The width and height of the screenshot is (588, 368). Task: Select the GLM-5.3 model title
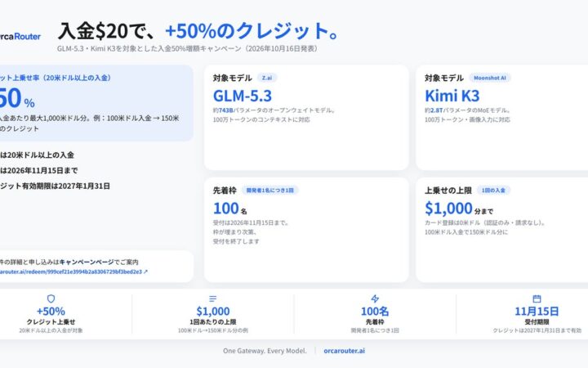coord(243,96)
